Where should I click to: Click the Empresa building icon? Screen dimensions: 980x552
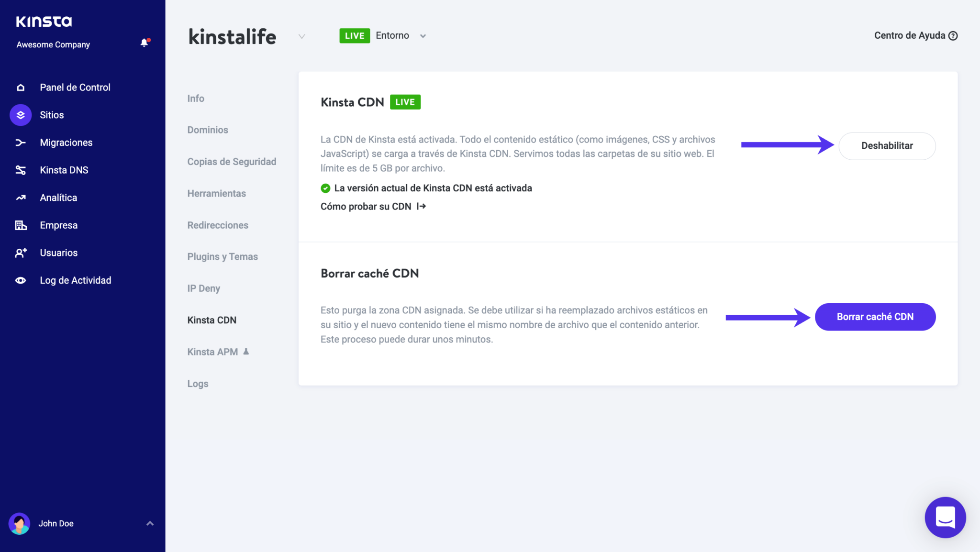coord(20,225)
